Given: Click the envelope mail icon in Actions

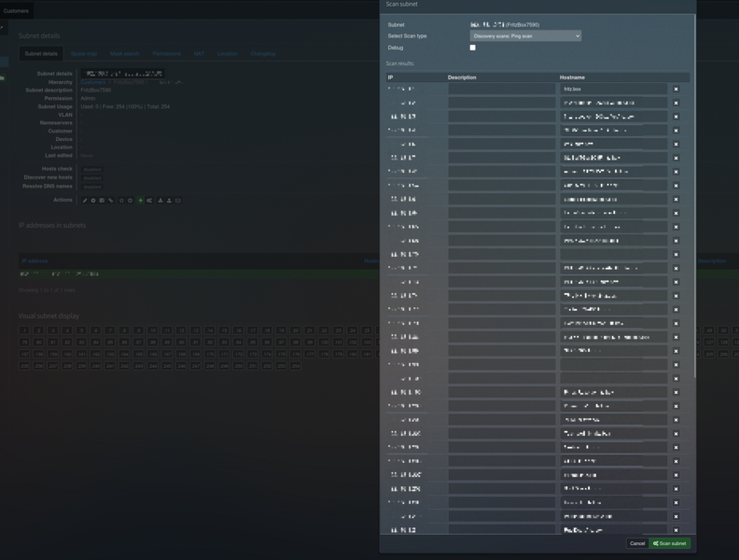Looking at the screenshot, I should coord(178,201).
